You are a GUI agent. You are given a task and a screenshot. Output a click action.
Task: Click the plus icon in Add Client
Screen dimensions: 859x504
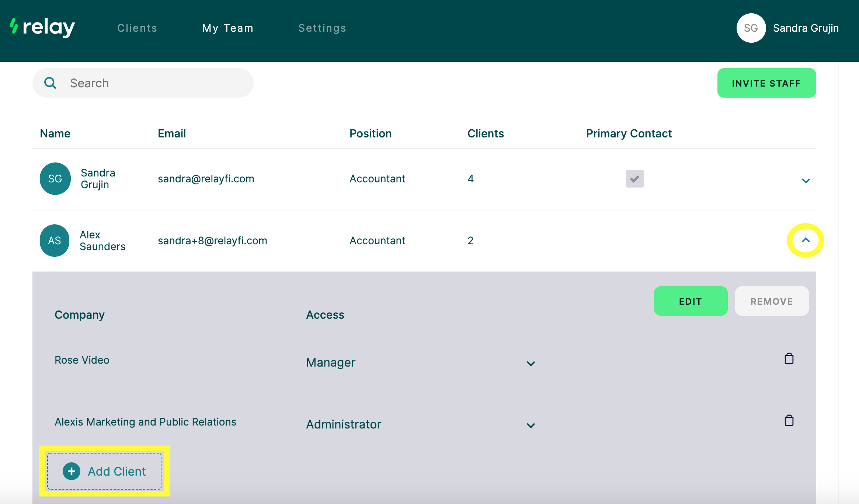pyautogui.click(x=72, y=471)
